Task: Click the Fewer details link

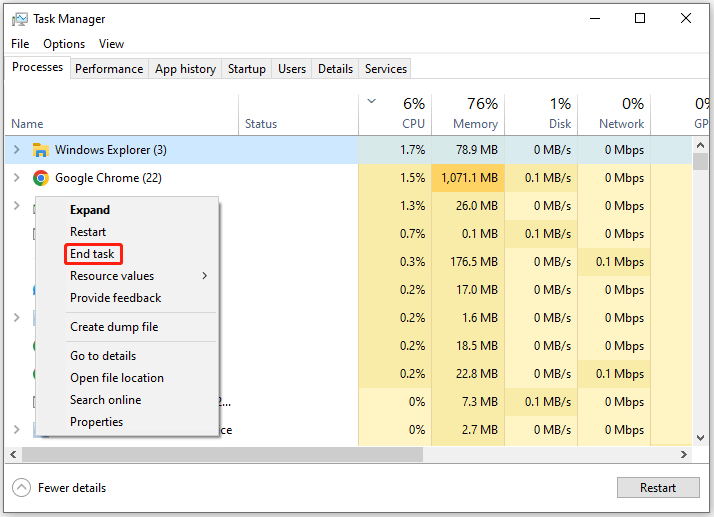Action: point(72,488)
